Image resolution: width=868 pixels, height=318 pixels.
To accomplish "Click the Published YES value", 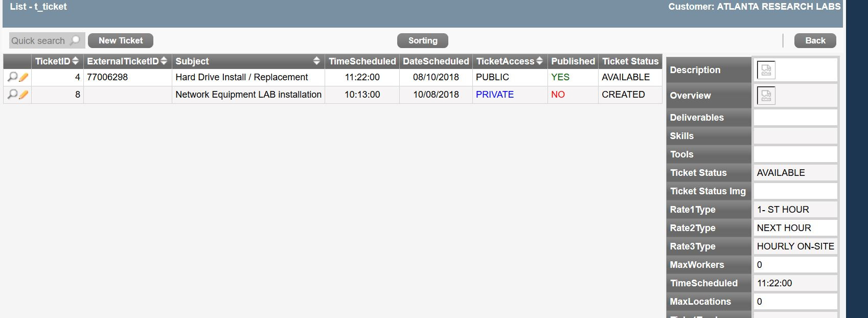I will [x=560, y=77].
